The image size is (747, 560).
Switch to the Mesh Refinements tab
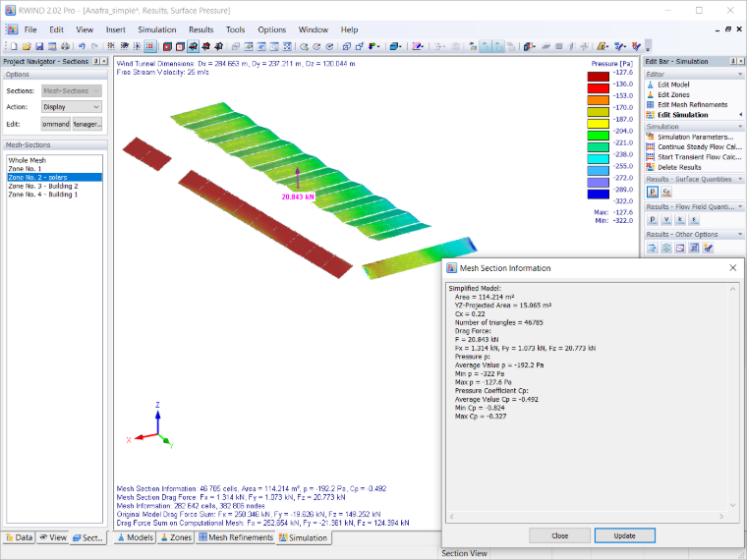[236, 537]
